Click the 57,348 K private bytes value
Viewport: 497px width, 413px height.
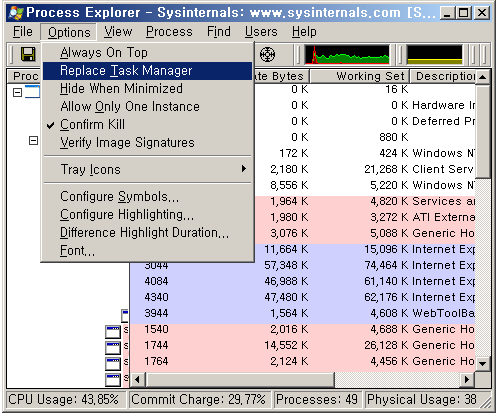[286, 265]
